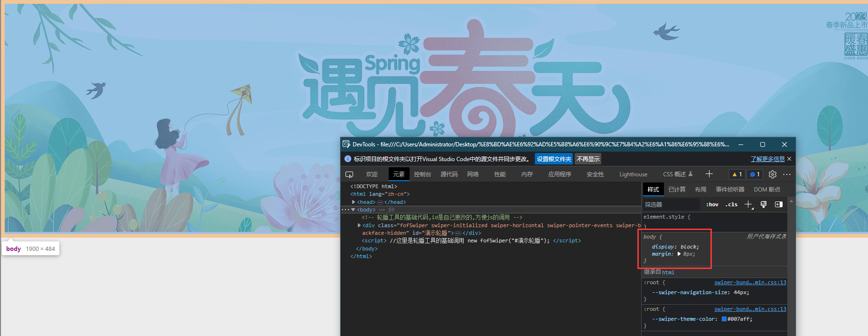Click the 'display: block;' declaration
Screen dimensions: 868x336
[675, 247]
